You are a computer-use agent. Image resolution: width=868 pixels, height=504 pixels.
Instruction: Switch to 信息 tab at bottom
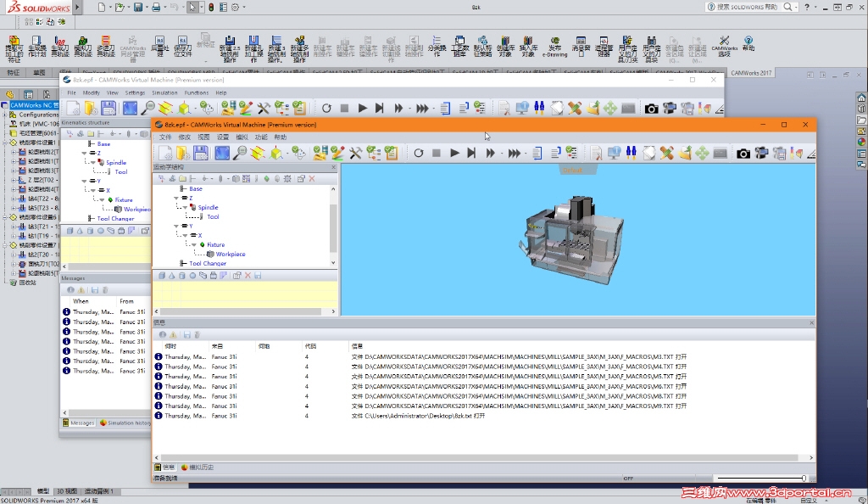pyautogui.click(x=165, y=468)
